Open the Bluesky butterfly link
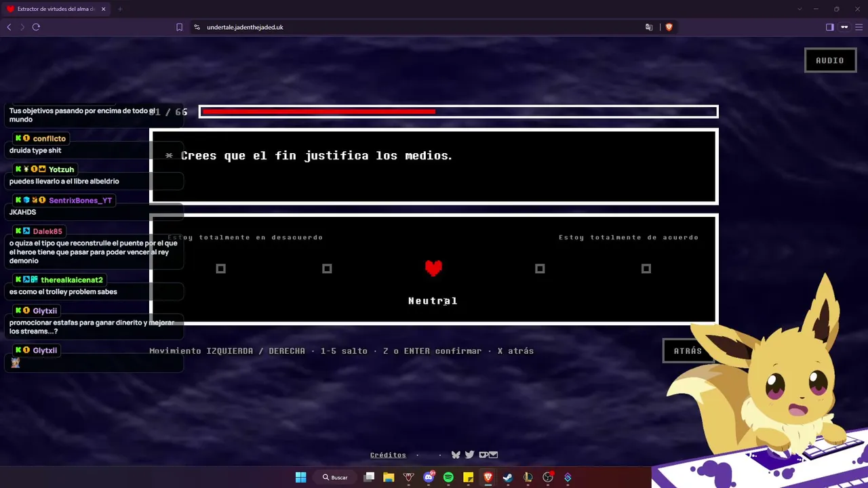Image resolution: width=868 pixels, height=488 pixels. [456, 455]
